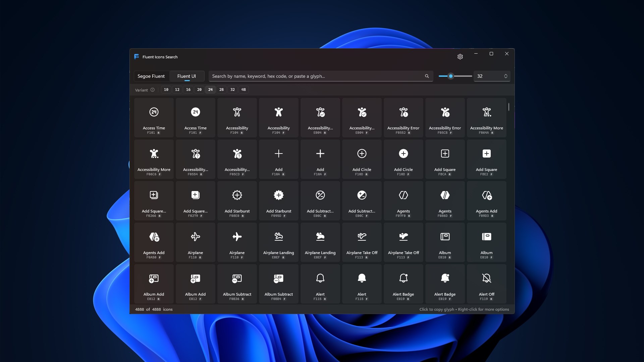Image resolution: width=644 pixels, height=362 pixels.
Task: Copy the regular Add Circle icon
Action: 362,159
